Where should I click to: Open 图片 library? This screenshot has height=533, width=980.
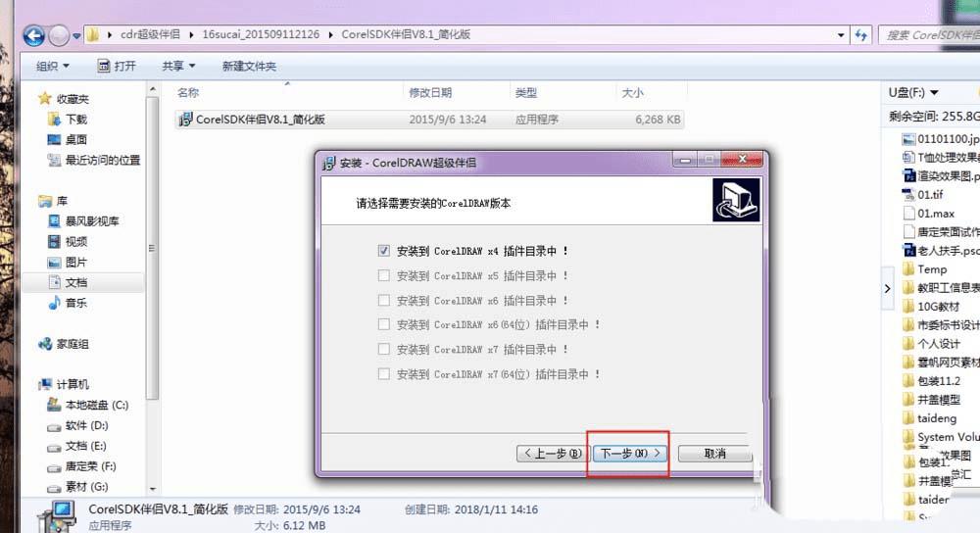point(69,263)
